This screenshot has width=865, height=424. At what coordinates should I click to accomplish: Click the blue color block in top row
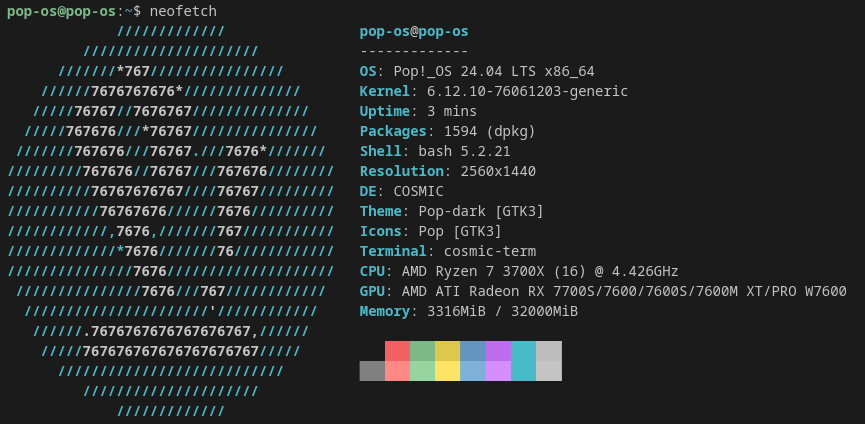coord(473,351)
